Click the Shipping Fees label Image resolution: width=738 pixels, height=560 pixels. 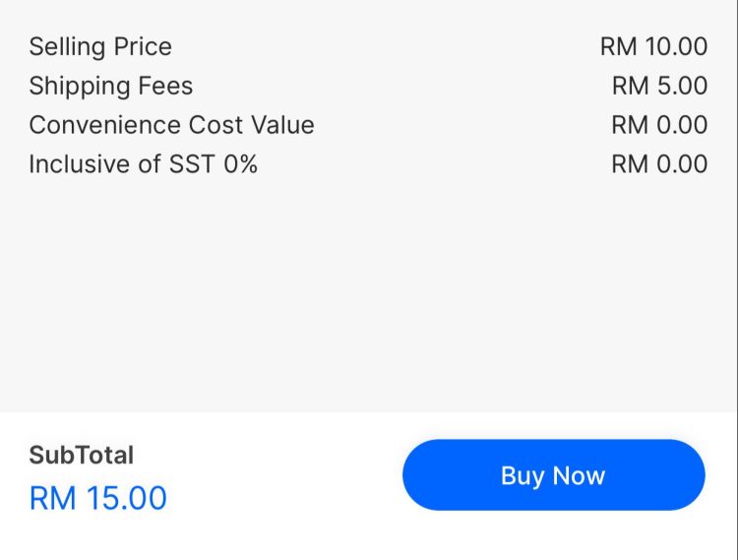[x=110, y=86]
